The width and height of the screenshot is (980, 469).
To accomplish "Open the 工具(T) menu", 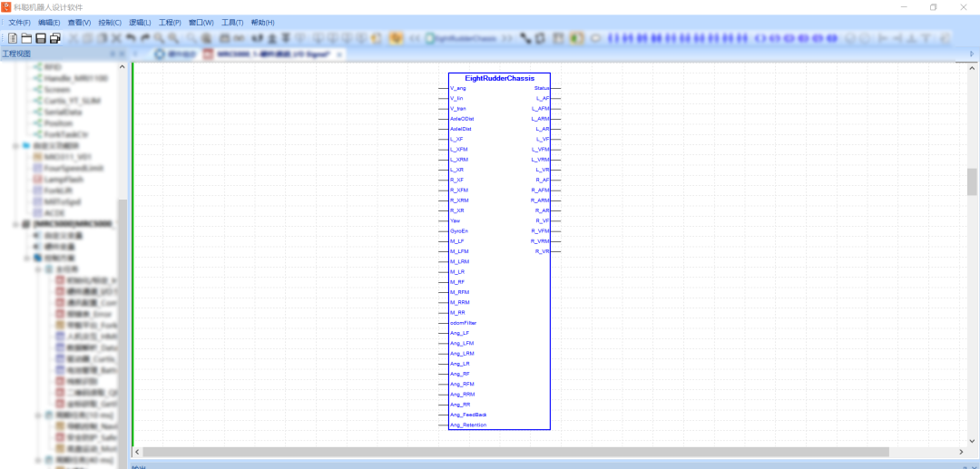I will [232, 22].
